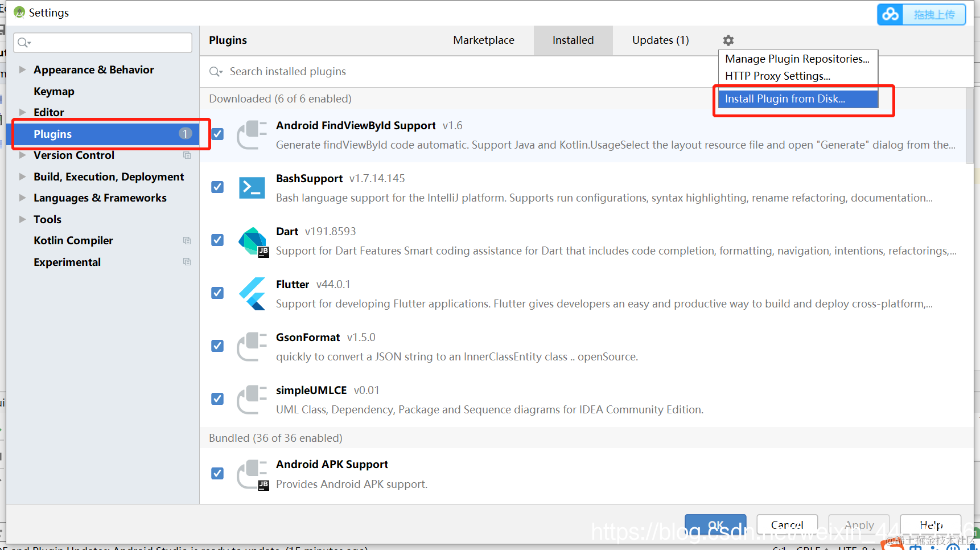This screenshot has width=980, height=550.
Task: Click the Android APK Support plugin icon
Action: (x=253, y=475)
